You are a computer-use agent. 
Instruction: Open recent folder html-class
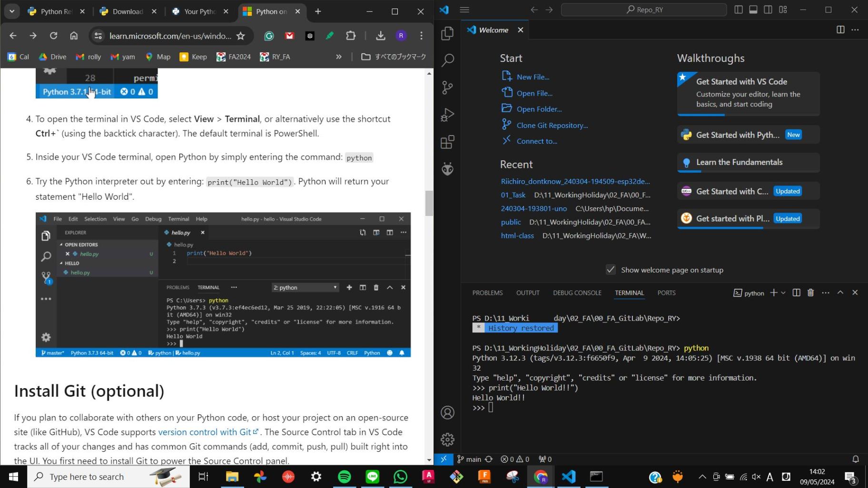click(x=517, y=235)
